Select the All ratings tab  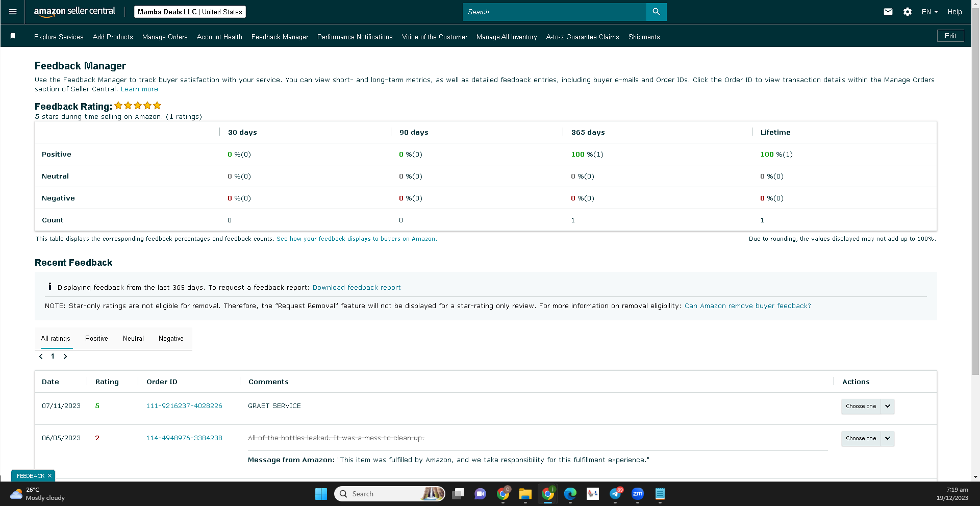point(56,339)
